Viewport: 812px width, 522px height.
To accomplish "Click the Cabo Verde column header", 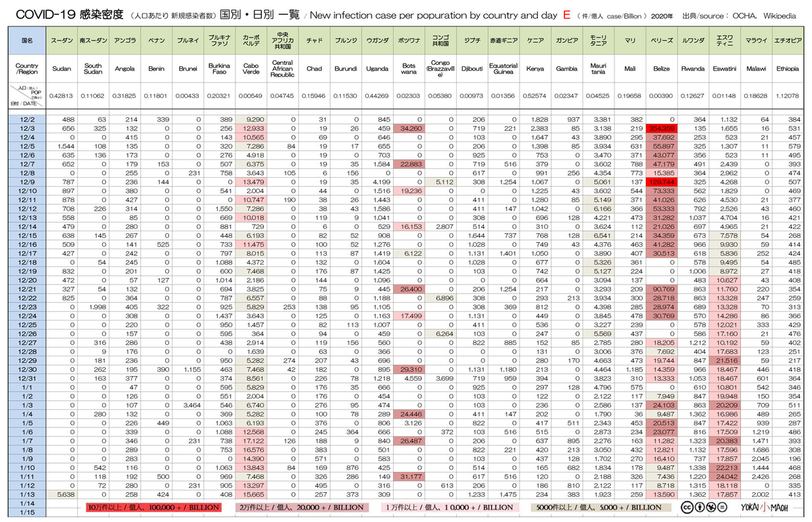I will coord(251,69).
